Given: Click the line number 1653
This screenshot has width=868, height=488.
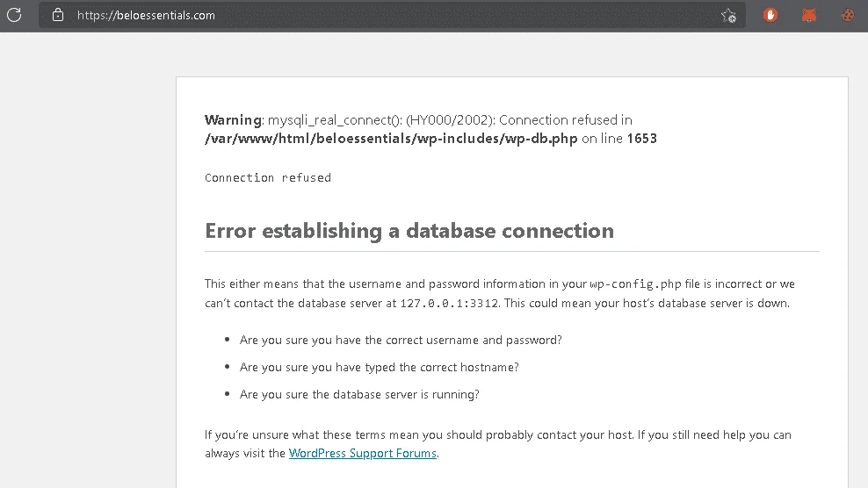Looking at the screenshot, I should 641,139.
